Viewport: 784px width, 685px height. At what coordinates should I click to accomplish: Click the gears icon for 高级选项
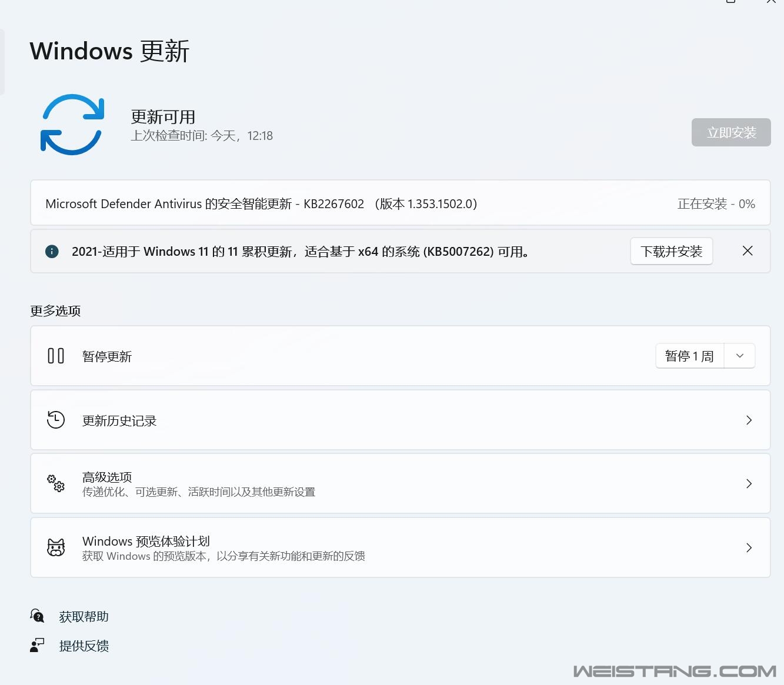pos(56,483)
